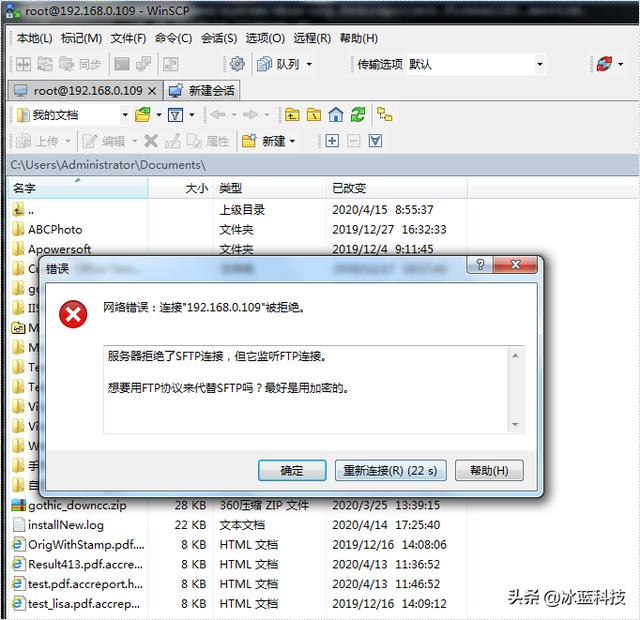Click 帮助(H) button in error dialog
The image size is (640, 620).
489,471
